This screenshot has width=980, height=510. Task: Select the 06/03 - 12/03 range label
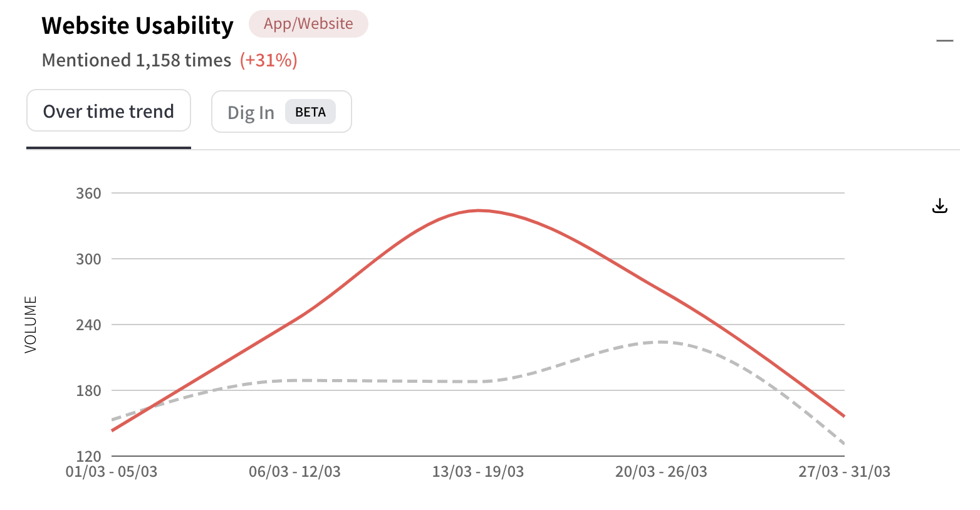click(295, 472)
